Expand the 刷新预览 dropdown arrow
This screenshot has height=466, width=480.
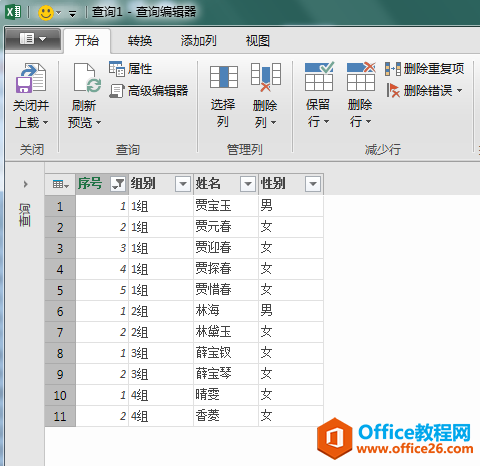(98, 122)
